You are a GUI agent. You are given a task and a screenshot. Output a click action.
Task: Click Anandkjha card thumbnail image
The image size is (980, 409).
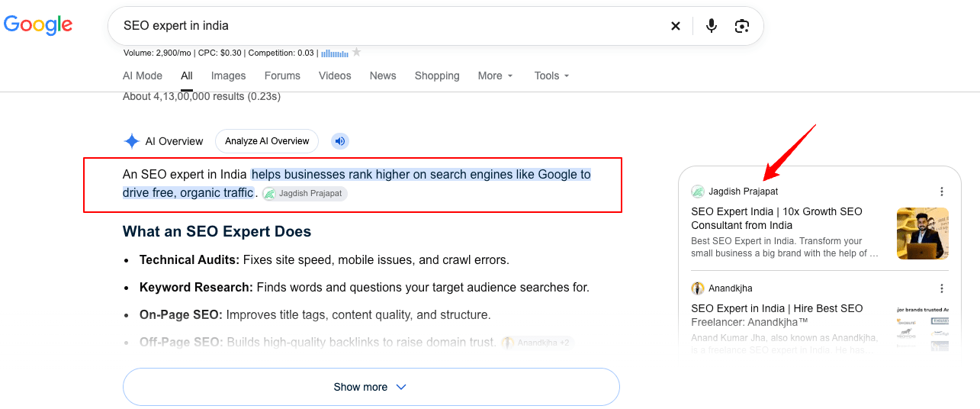pos(923,328)
